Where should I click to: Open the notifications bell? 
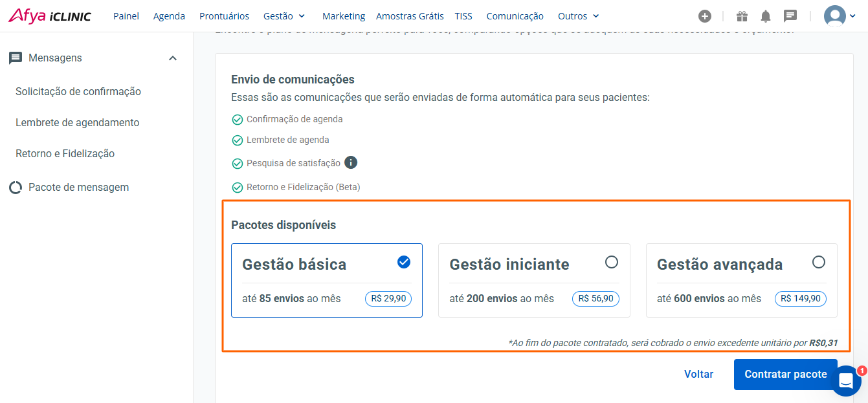click(x=766, y=16)
